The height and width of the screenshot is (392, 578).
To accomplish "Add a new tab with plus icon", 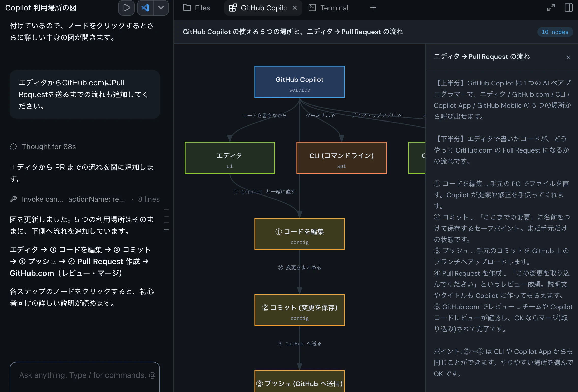I will [x=373, y=8].
